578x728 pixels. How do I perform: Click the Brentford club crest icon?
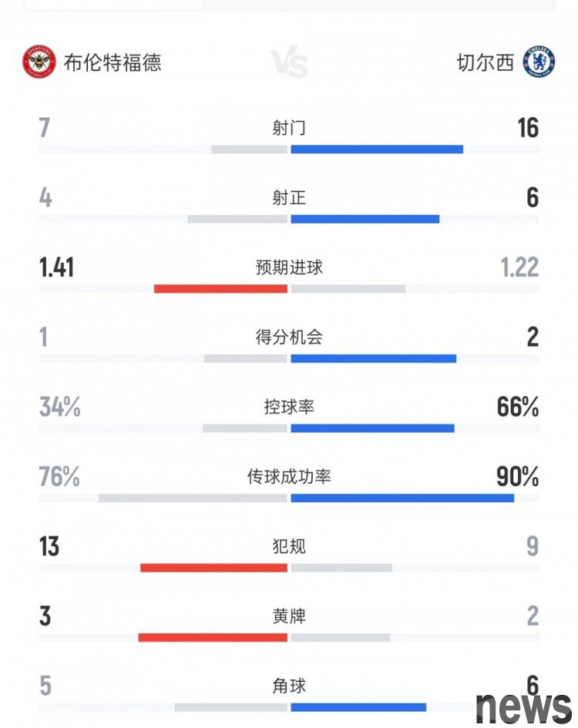click(39, 62)
